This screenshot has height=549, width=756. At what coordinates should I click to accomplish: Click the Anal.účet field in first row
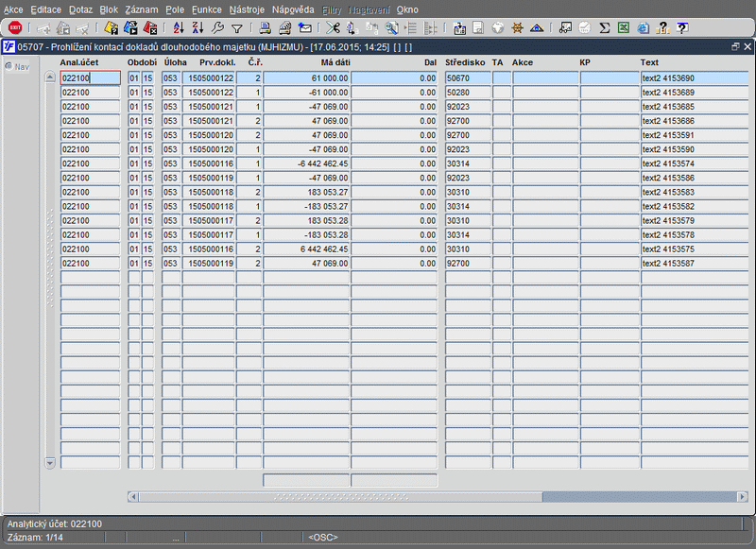tap(90, 78)
